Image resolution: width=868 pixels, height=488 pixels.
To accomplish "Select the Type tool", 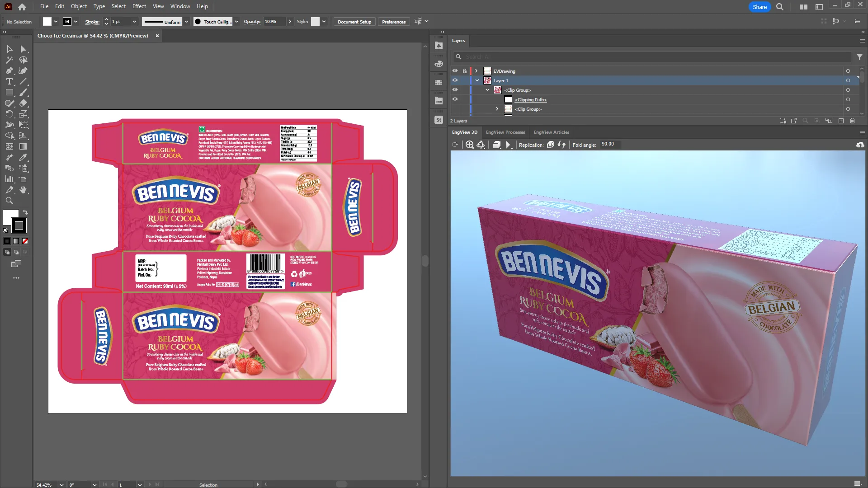I will (x=9, y=81).
